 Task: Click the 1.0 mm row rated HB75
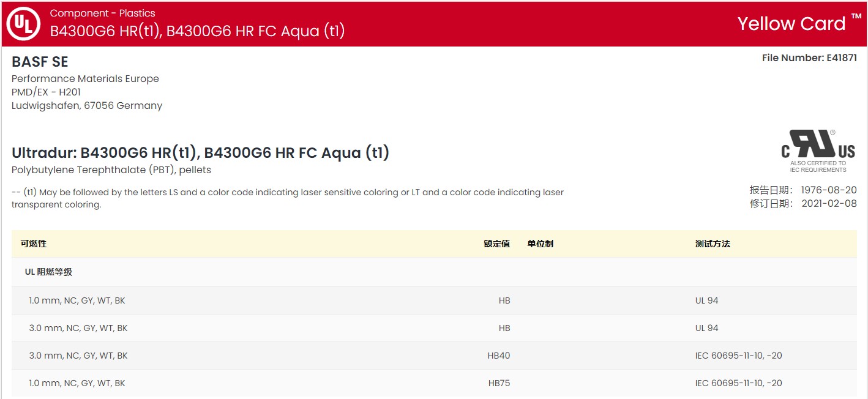tap(434, 383)
